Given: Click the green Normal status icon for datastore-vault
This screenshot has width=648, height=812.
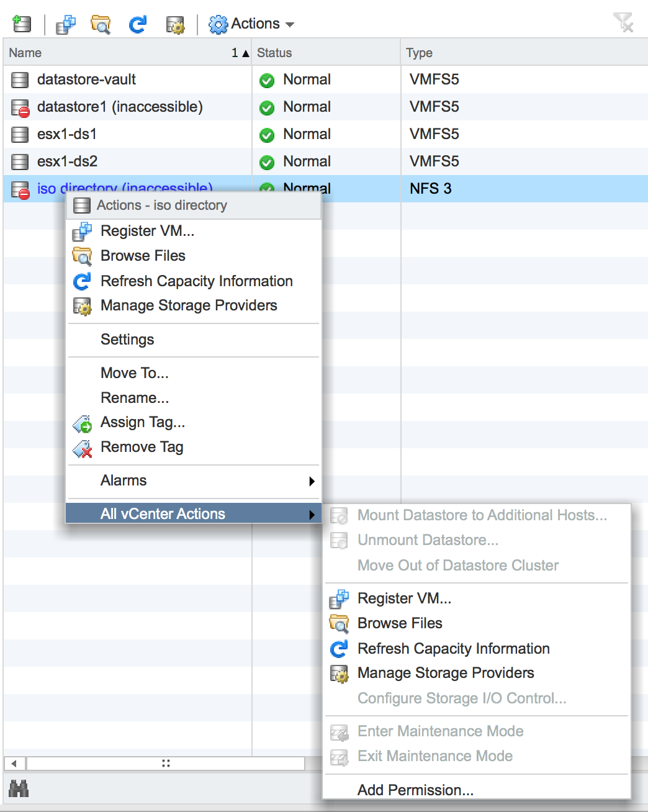Looking at the screenshot, I should click(x=267, y=81).
